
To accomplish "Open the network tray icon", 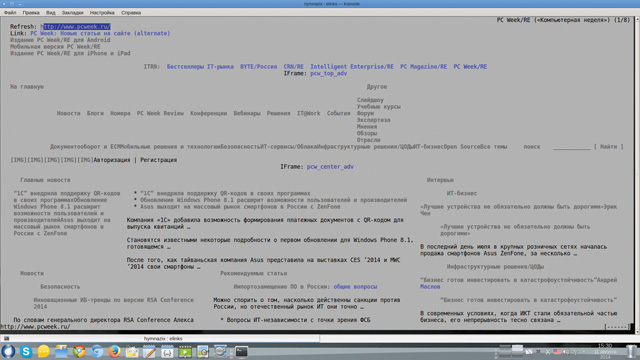I will click(x=575, y=352).
